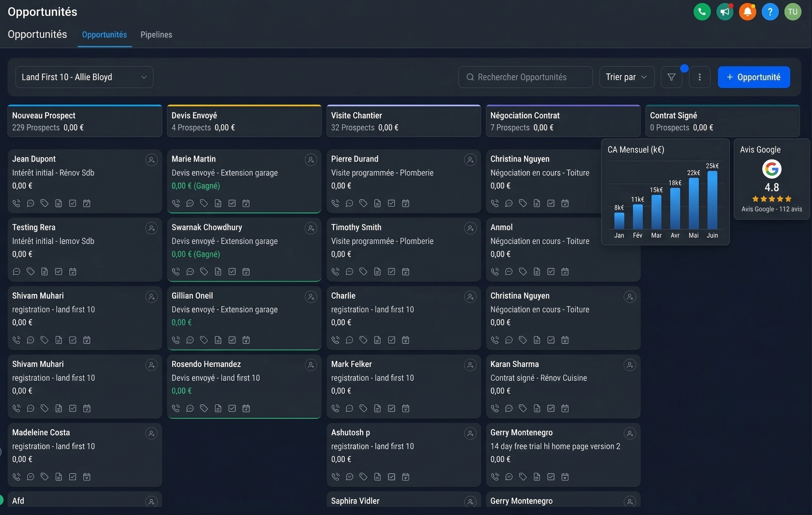Call Jean Dupont using the phone icon

[x=16, y=203]
